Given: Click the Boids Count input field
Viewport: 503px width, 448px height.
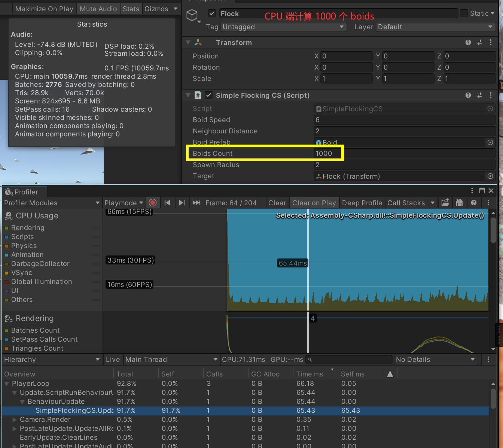Looking at the screenshot, I should click(405, 153).
